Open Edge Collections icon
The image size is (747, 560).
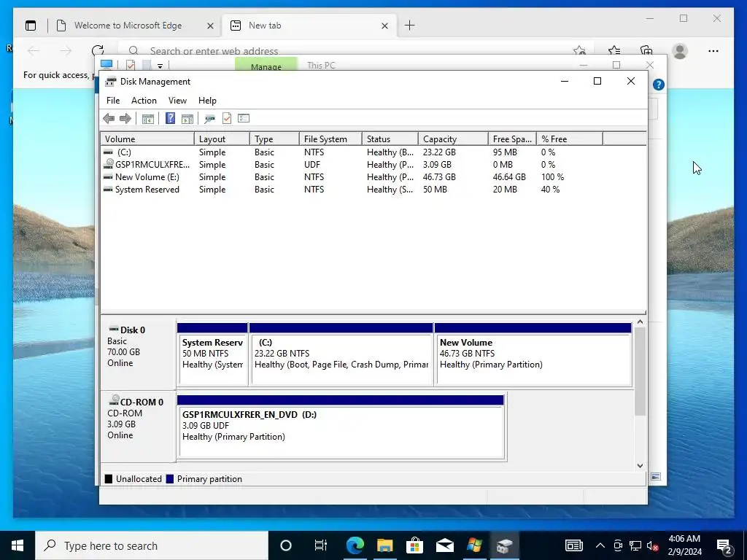coord(646,50)
